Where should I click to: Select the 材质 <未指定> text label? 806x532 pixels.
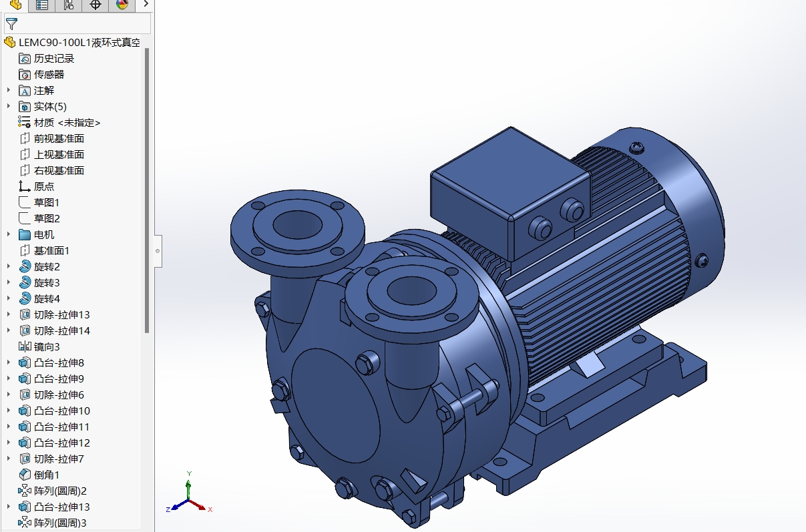[67, 122]
